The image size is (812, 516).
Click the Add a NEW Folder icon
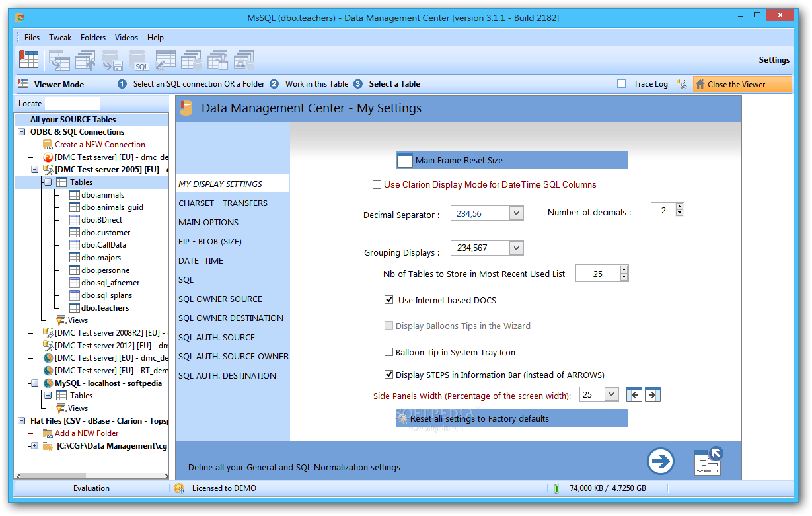(48, 433)
